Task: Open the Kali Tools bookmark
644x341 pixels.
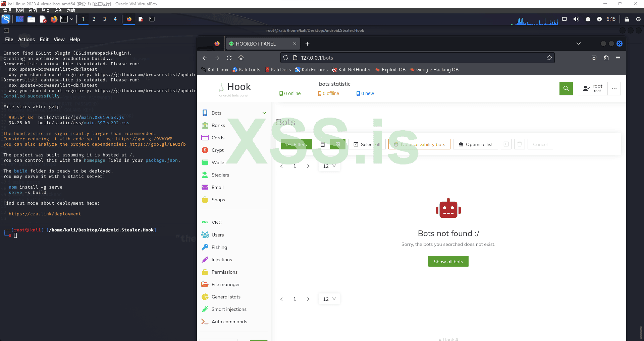Action: tap(247, 70)
